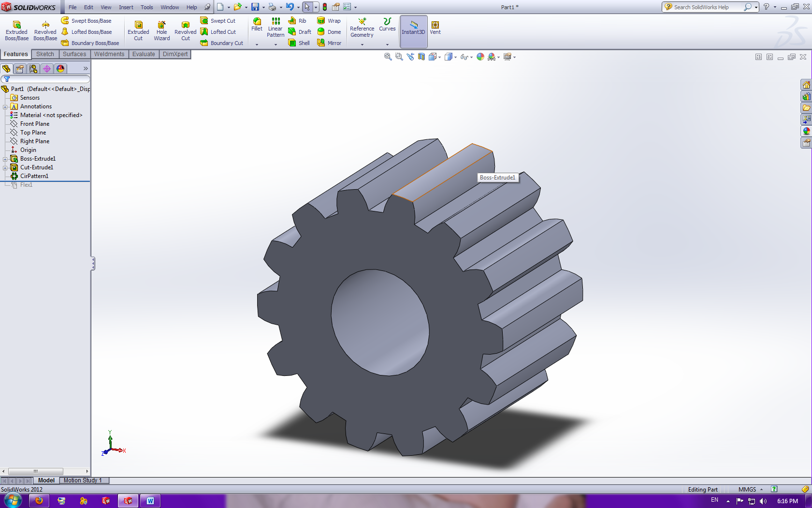Select the Linear Pattern tool
The height and width of the screenshot is (508, 812).
tap(275, 28)
